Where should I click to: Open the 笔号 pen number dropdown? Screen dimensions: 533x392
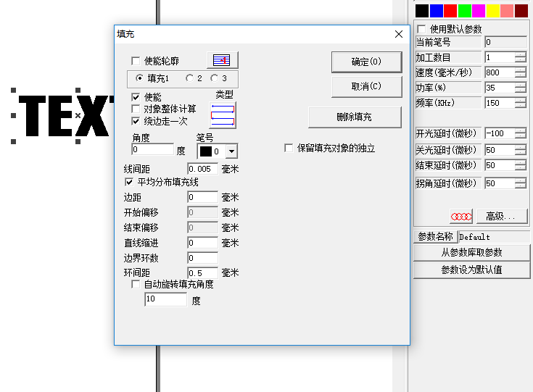[x=231, y=151]
